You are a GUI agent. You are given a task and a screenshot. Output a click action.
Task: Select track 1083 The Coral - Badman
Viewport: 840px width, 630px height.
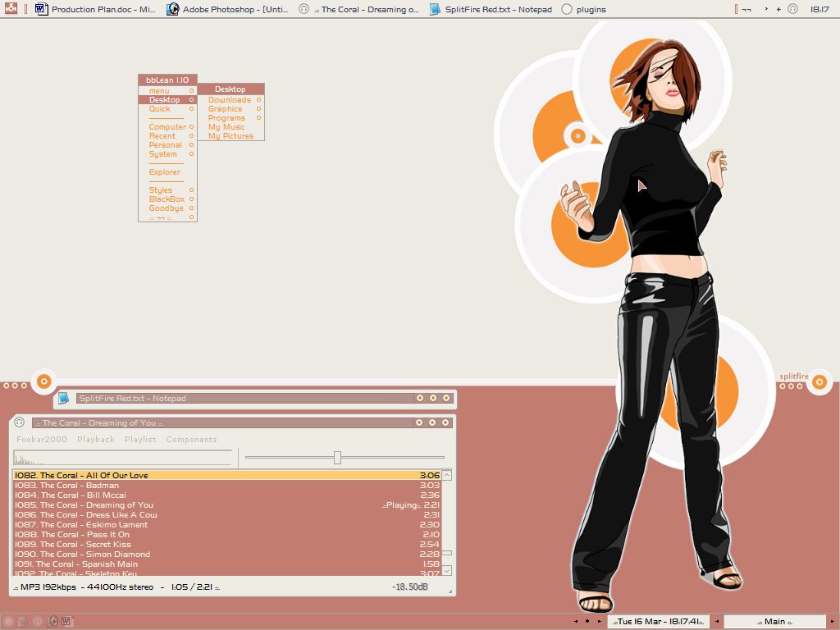pos(227,486)
